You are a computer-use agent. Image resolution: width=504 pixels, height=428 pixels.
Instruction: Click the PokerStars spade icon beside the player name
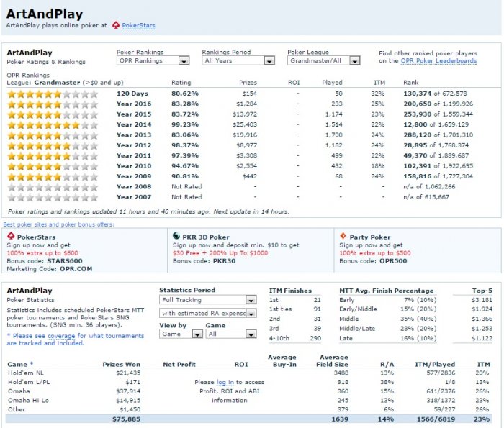click(115, 25)
